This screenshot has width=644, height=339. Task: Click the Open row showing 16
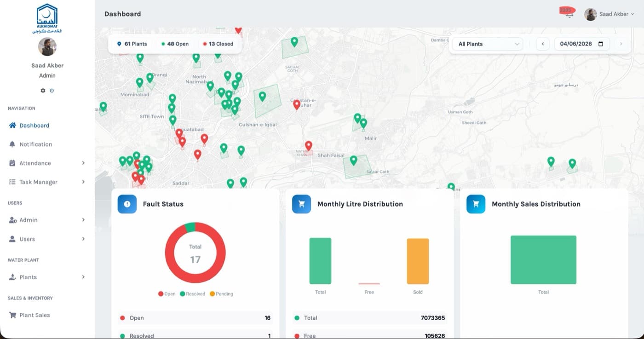point(195,318)
